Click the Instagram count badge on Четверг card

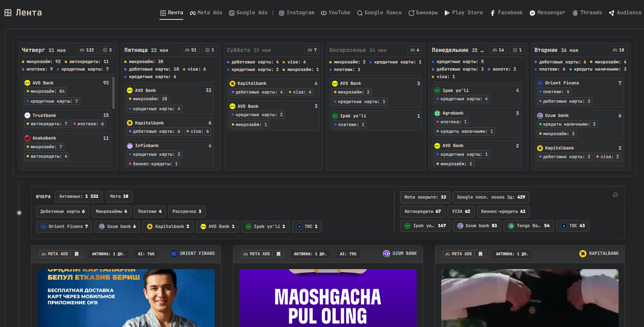pyautogui.click(x=108, y=50)
